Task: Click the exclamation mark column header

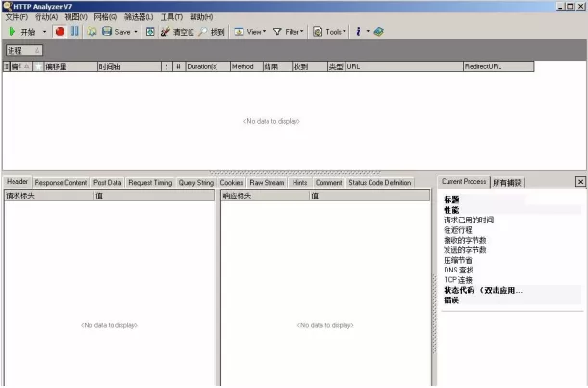Action: pos(166,66)
